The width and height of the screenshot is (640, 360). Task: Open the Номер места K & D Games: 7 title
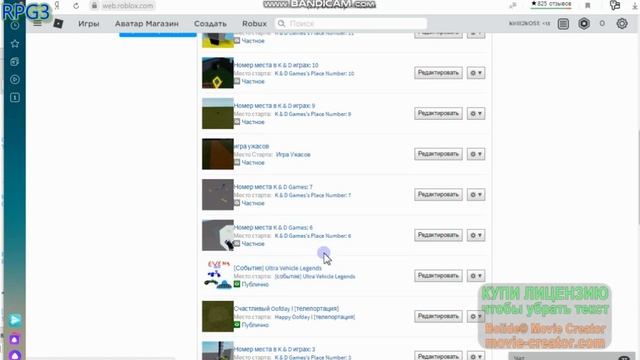point(273,187)
